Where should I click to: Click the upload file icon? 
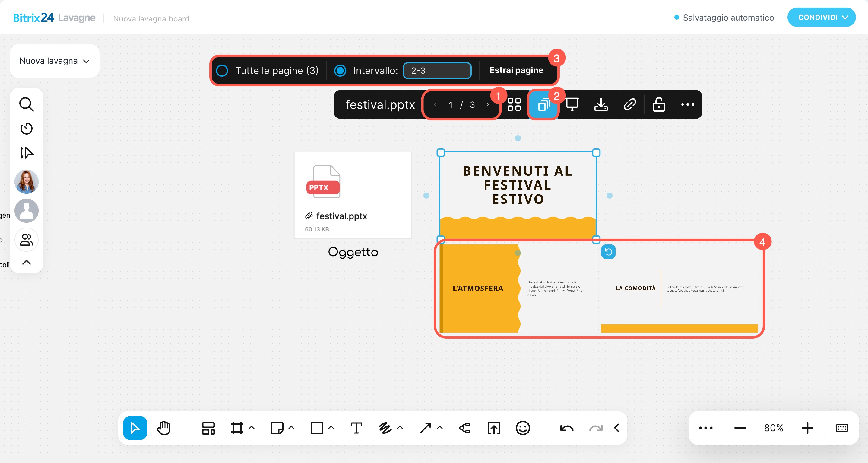coord(494,428)
